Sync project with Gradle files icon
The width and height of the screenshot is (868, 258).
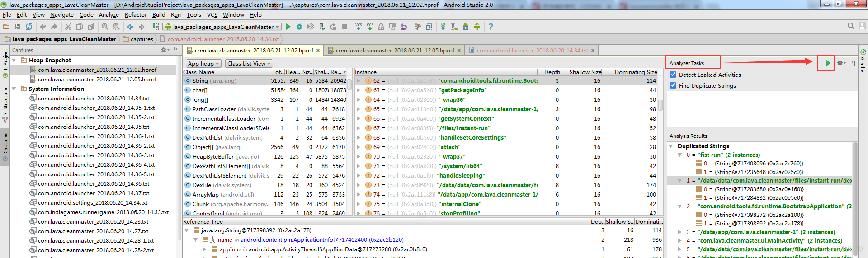coord(443,27)
